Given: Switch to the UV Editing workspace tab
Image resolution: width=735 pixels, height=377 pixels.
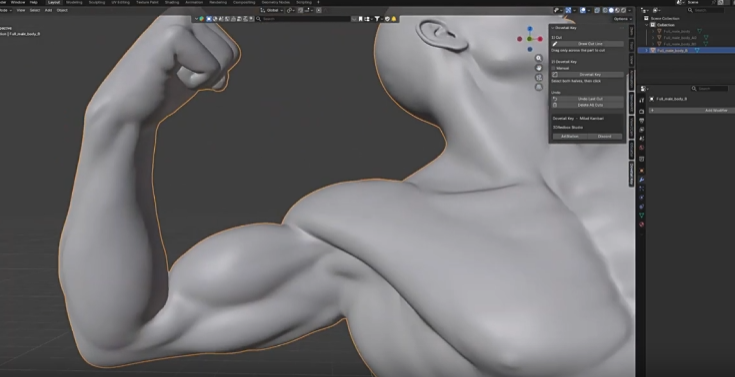Looking at the screenshot, I should [x=120, y=2].
